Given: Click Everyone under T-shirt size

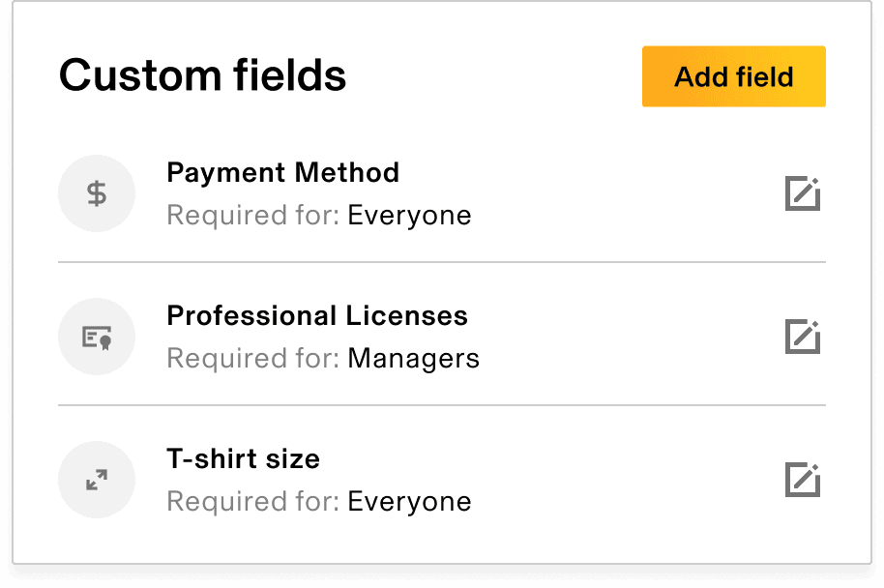Looking at the screenshot, I should (409, 501).
